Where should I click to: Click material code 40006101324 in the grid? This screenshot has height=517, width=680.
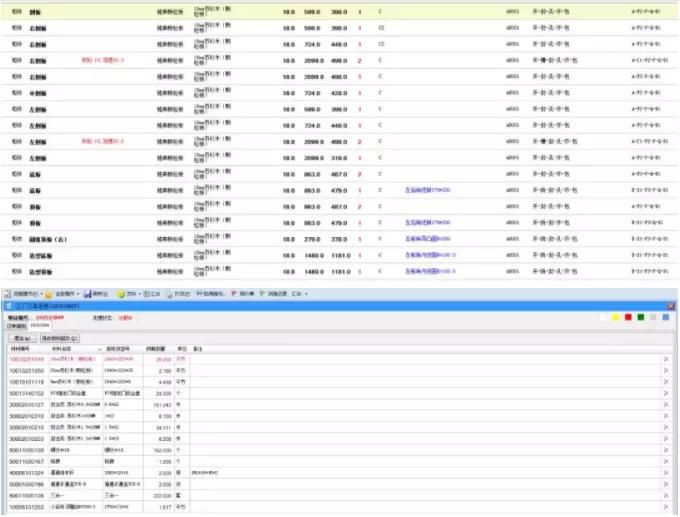(26, 473)
